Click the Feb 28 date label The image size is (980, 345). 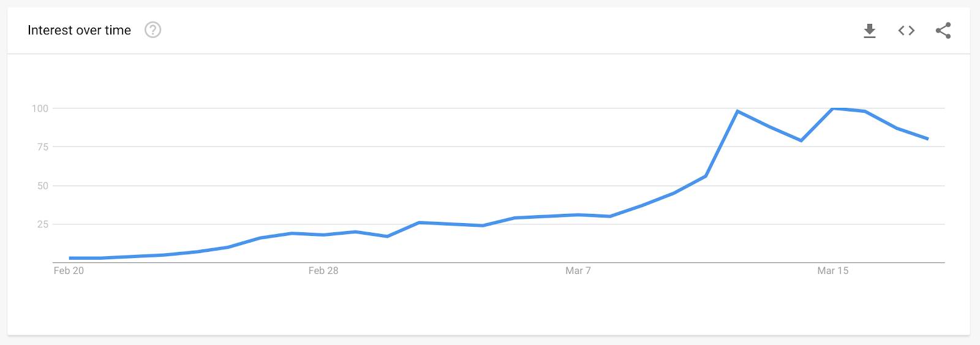coord(323,270)
